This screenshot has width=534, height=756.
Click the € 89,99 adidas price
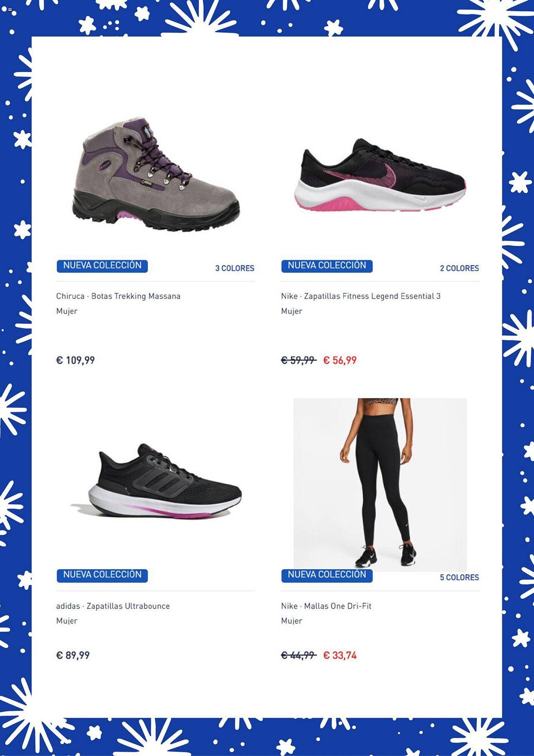pos(73,655)
